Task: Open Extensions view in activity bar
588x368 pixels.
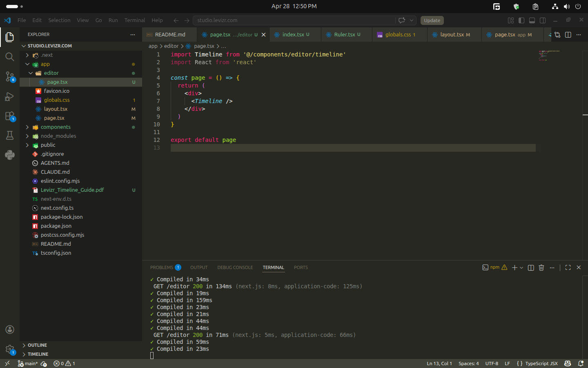Action: [x=10, y=116]
